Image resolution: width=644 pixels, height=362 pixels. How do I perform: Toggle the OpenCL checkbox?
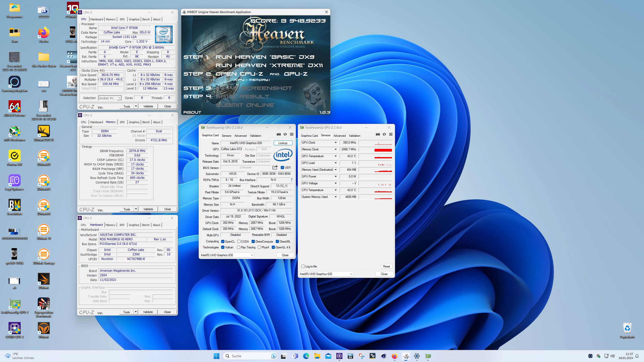pyautogui.click(x=223, y=242)
